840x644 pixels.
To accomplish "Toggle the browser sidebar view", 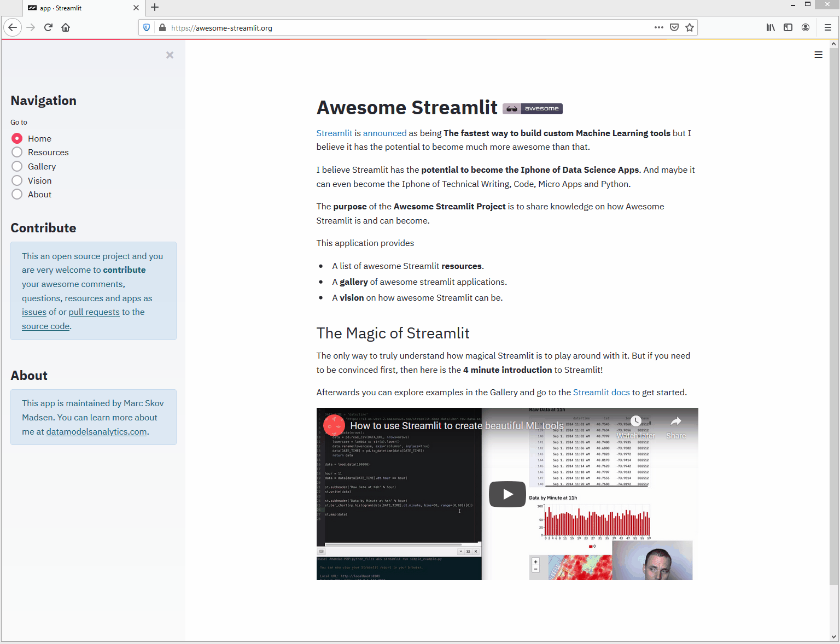I will (788, 27).
